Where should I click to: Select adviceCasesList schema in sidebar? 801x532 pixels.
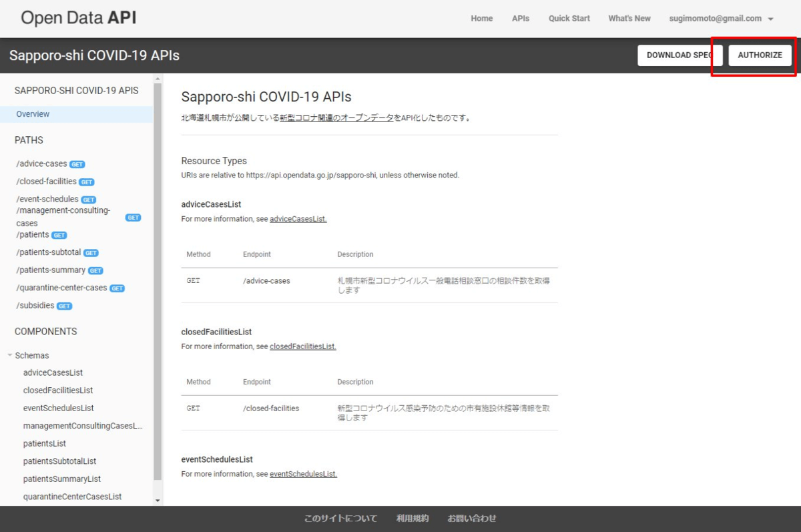[53, 372]
